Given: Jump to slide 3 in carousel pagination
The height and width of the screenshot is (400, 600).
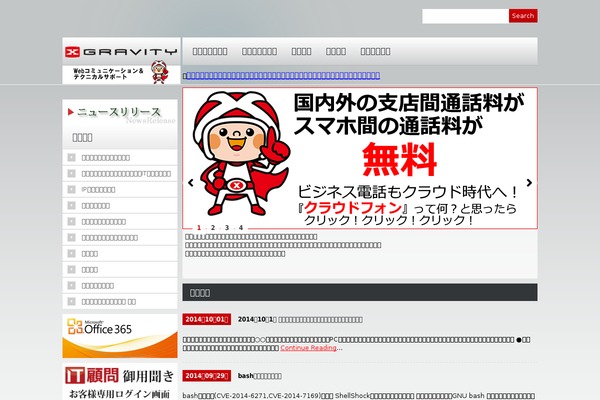Looking at the screenshot, I should pos(227,228).
